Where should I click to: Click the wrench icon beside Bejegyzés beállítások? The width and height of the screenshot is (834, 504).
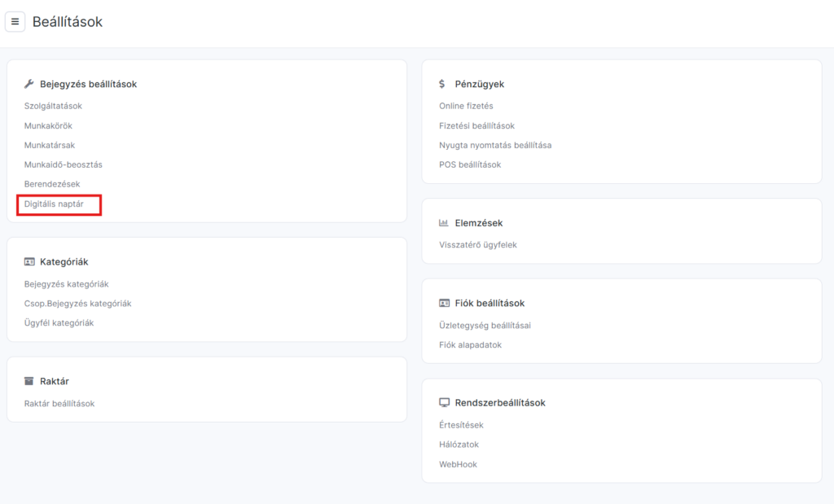click(x=29, y=84)
